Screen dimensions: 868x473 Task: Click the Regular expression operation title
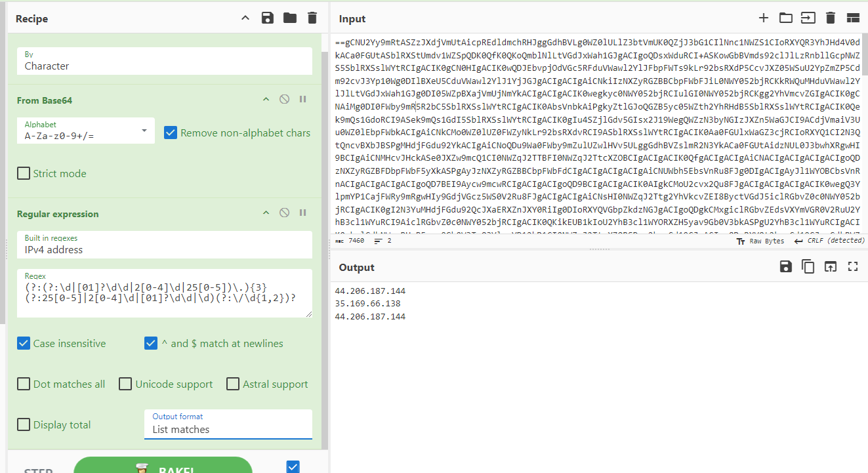tap(58, 214)
